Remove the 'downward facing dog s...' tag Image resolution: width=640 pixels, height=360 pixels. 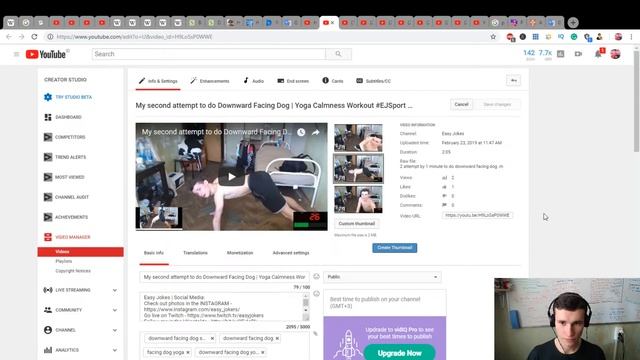pos(212,338)
